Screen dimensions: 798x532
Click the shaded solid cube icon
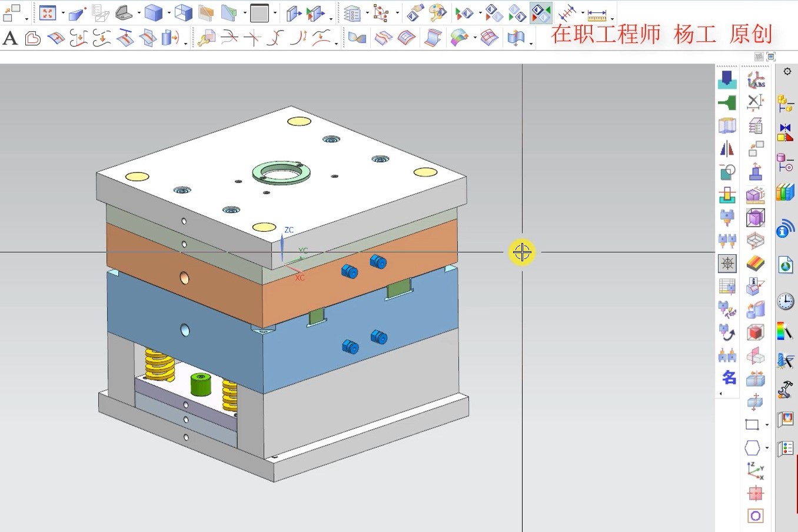(x=153, y=12)
